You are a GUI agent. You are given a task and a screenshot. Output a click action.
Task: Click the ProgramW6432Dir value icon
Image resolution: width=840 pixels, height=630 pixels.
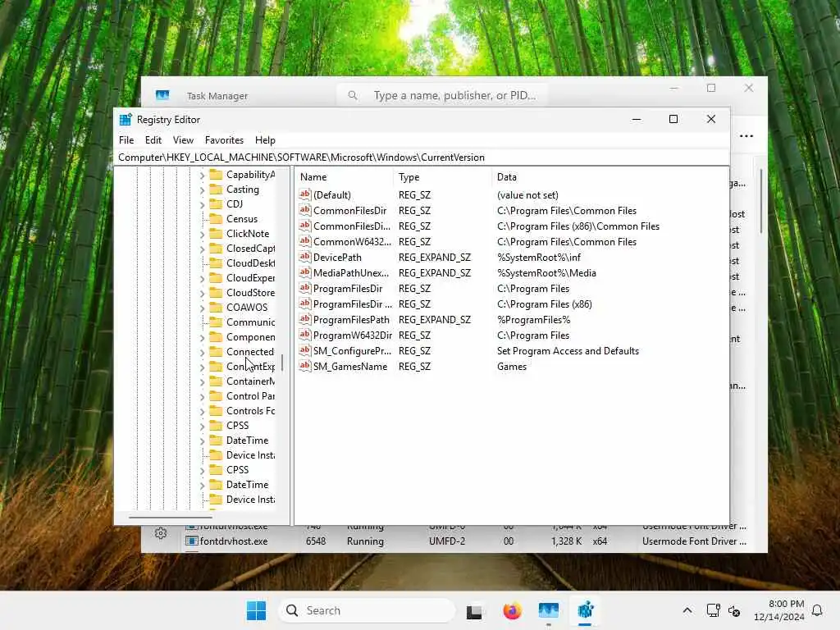click(x=305, y=335)
